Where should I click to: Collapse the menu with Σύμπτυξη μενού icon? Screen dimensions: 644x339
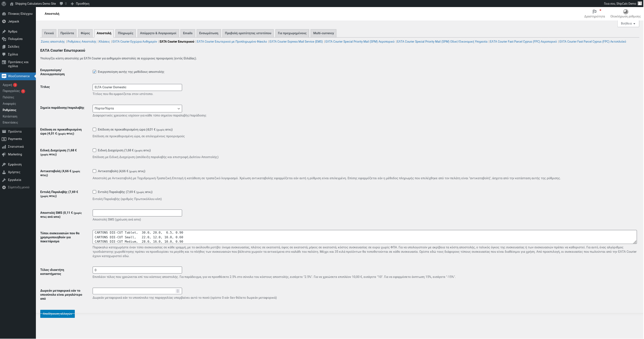(x=4, y=187)
